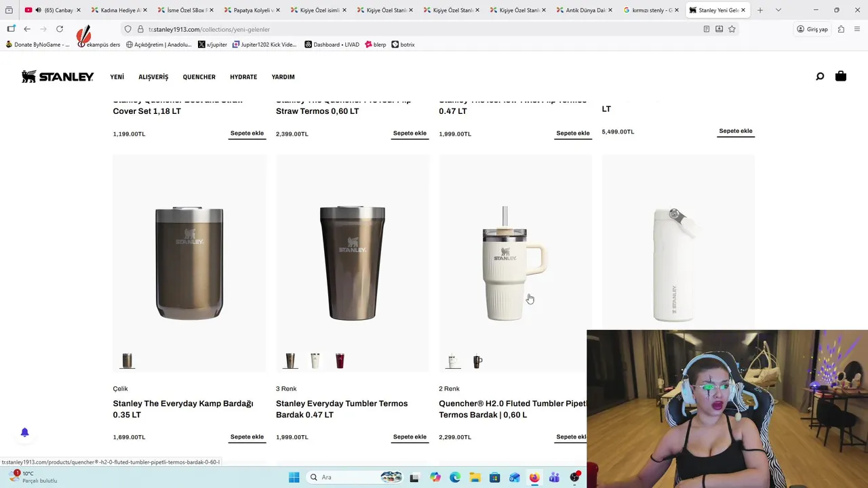Screen dimensions: 868x488
Task: Click the Windows taskbar search box 'Ara'
Action: 354,477
